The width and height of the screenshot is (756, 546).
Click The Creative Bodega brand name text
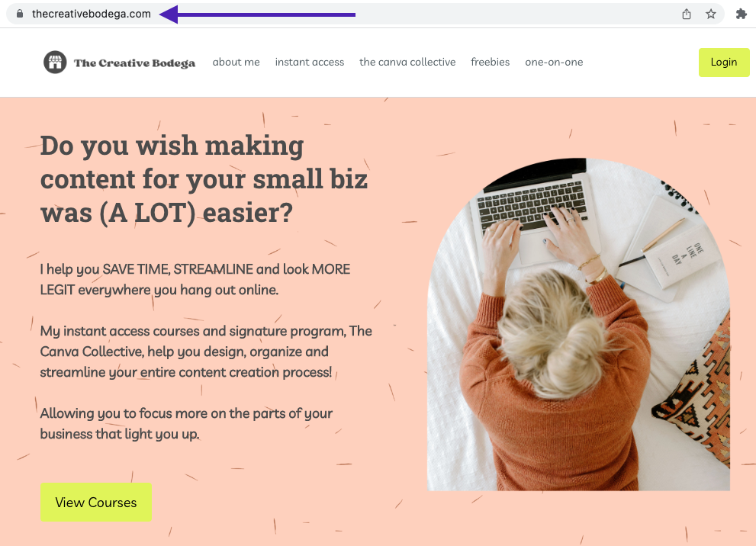[x=134, y=63]
